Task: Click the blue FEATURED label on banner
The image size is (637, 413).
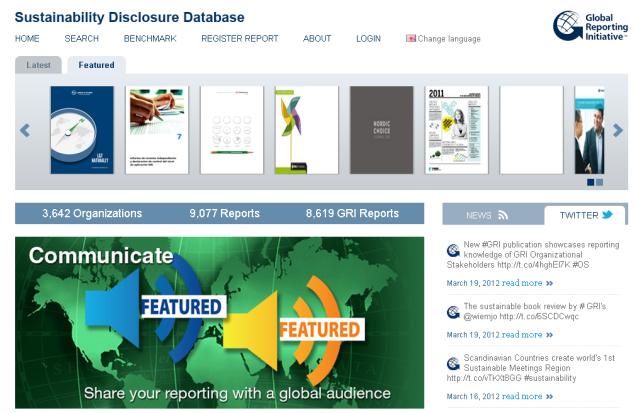Action: coord(182,307)
